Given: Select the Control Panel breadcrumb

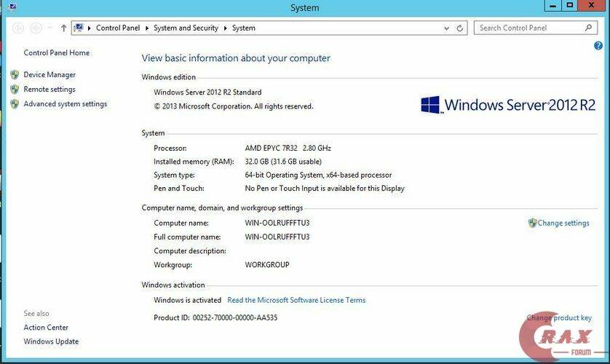Looking at the screenshot, I should pos(118,28).
